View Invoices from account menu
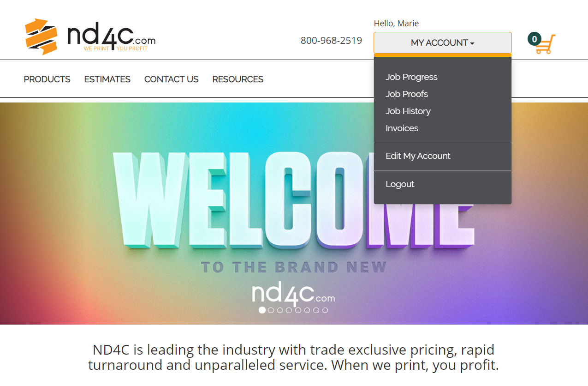Image resolution: width=588 pixels, height=386 pixels. [x=402, y=128]
